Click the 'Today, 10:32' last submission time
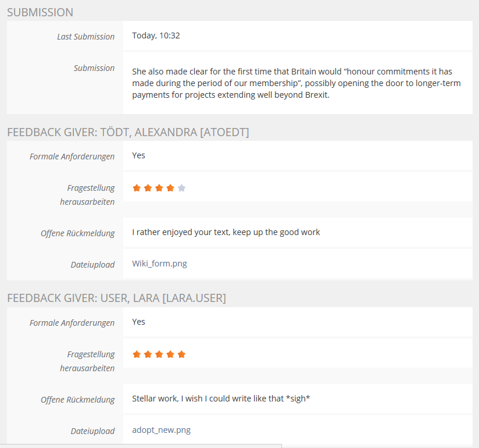The image size is (479, 448). click(x=156, y=35)
